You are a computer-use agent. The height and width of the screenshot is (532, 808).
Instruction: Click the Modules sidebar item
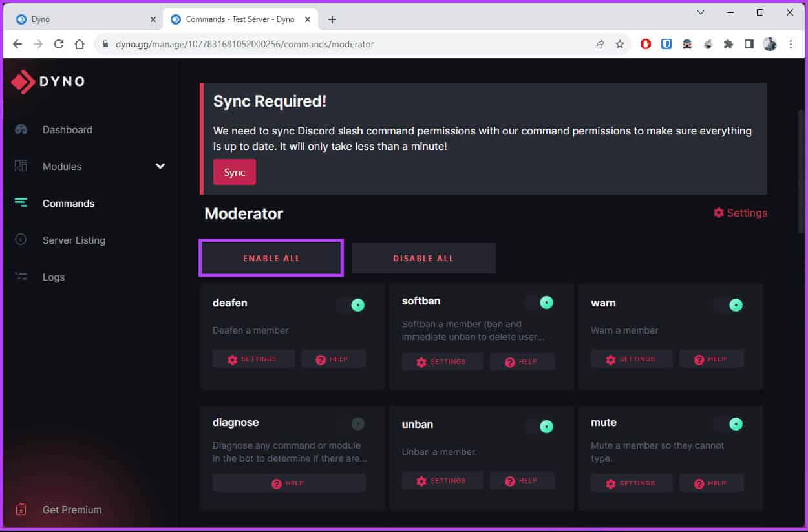(x=62, y=166)
